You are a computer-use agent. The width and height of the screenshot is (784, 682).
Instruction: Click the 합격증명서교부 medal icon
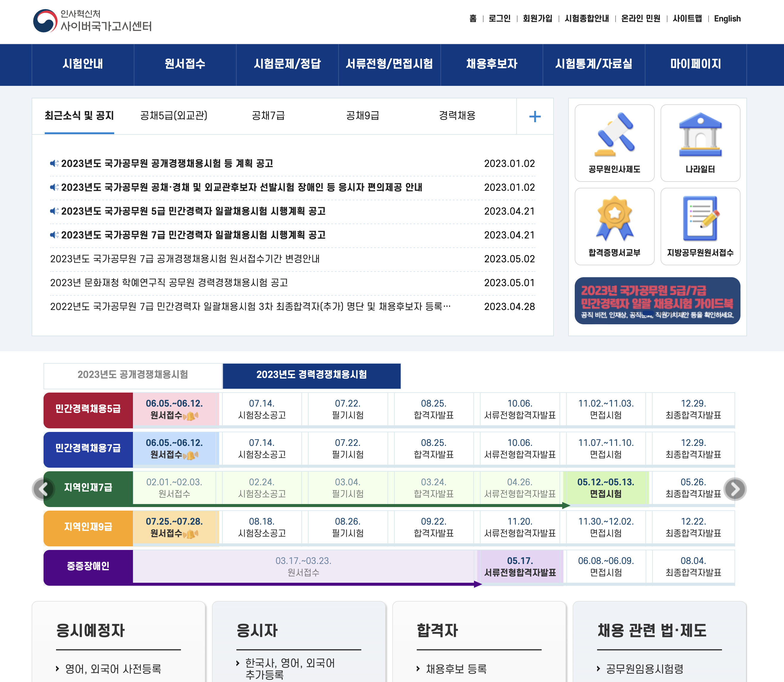point(614,221)
